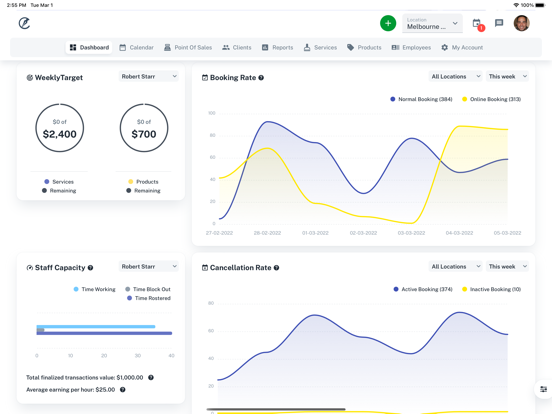Toggle Time Working legend item

pyautogui.click(x=94, y=289)
